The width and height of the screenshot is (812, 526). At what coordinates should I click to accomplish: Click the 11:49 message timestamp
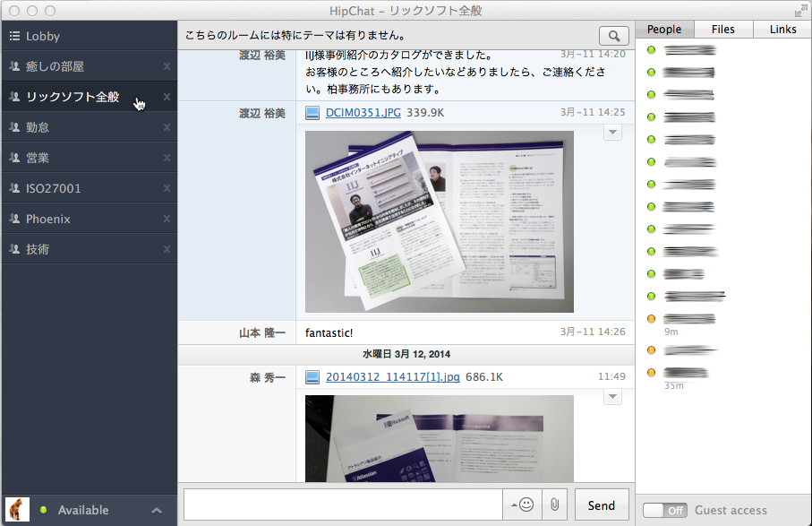[611, 376]
